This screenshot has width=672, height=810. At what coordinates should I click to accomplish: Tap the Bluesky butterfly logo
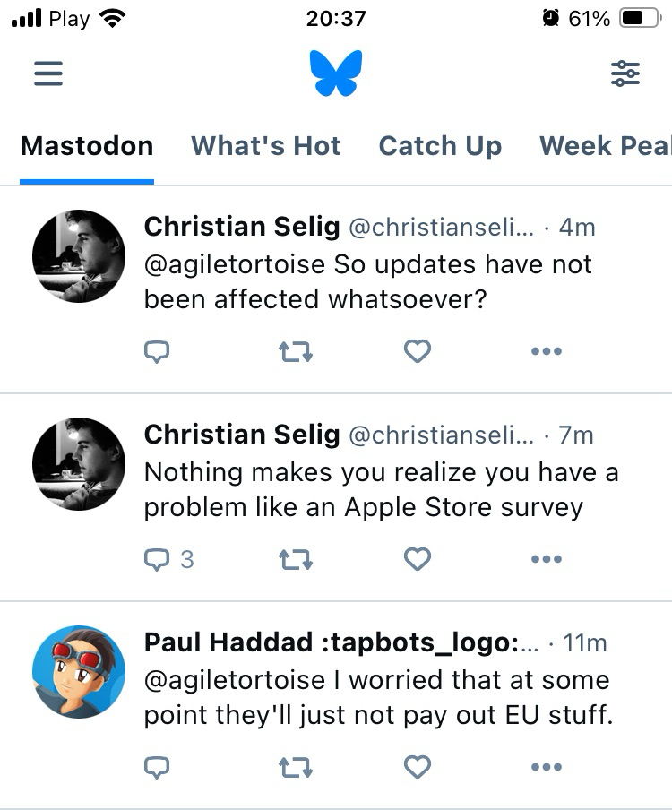click(x=336, y=73)
